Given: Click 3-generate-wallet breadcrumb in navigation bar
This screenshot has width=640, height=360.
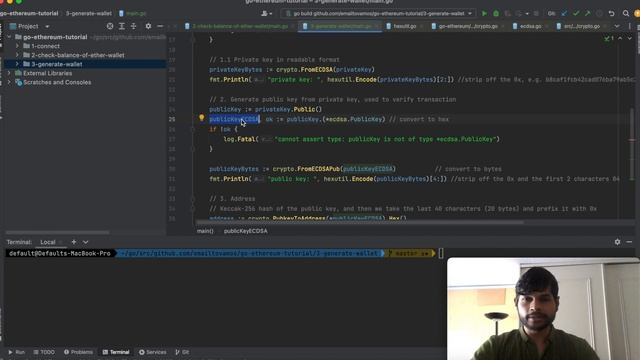Looking at the screenshot, I should 89,13.
